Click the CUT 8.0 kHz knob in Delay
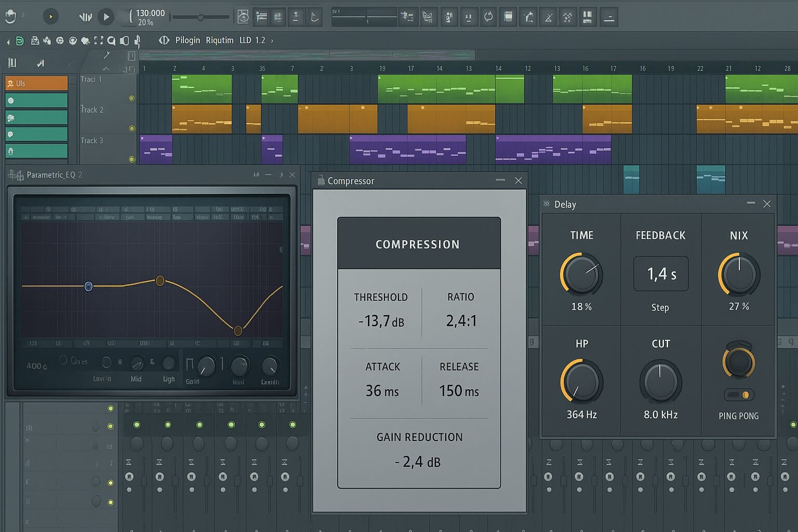Viewport: 798px width, 532px height. click(660, 382)
